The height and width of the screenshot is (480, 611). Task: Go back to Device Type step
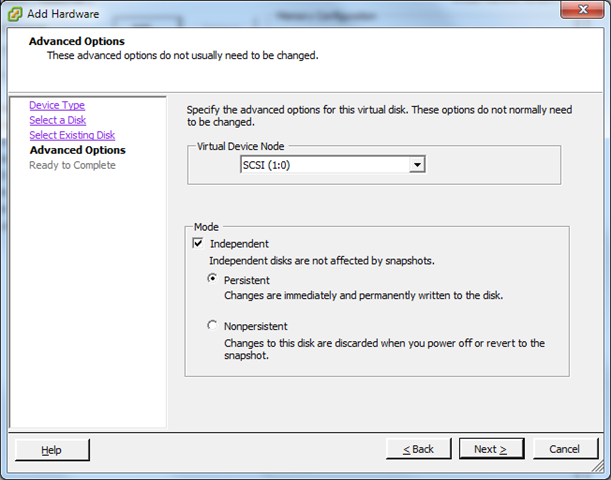click(x=56, y=105)
